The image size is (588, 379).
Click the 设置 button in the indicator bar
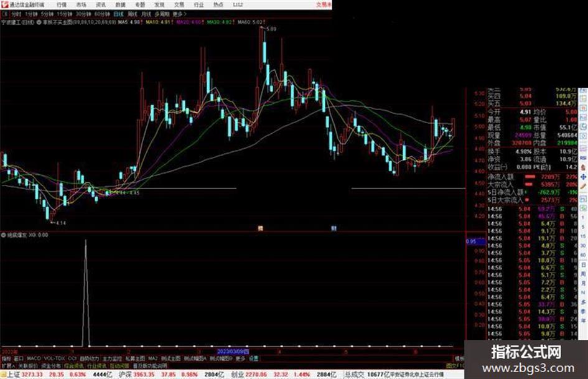click(254, 358)
